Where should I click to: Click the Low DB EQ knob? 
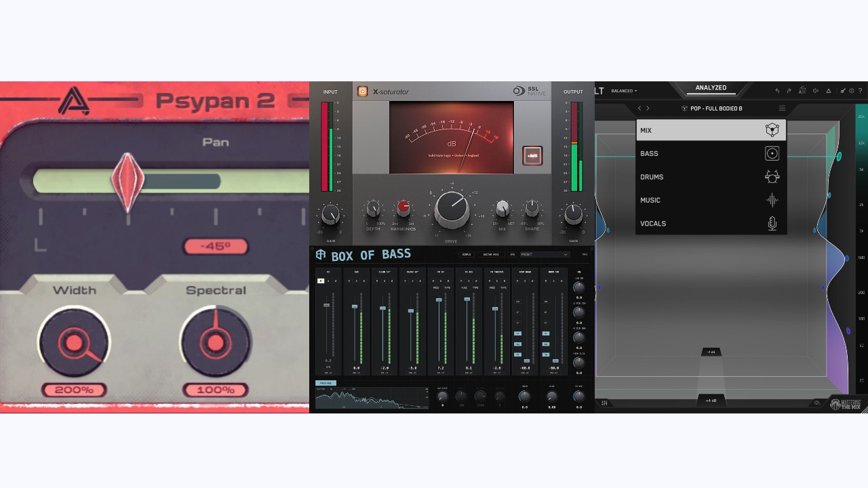pos(579,287)
